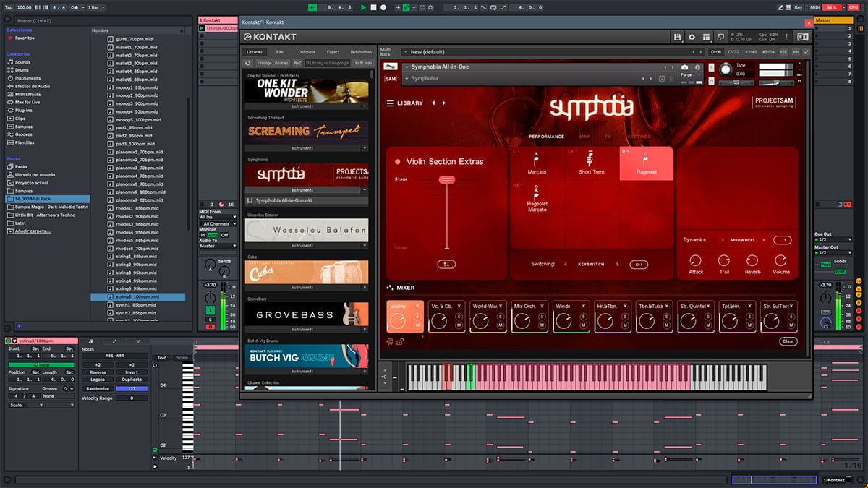The height and width of the screenshot is (488, 868).
Task: Refresh the Kontakt library list
Action: [x=247, y=64]
